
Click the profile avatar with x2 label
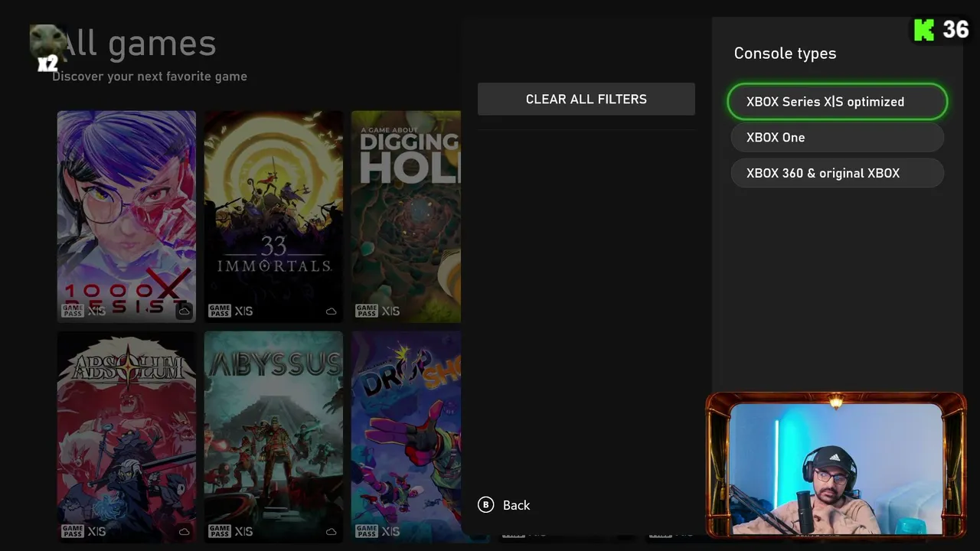pyautogui.click(x=47, y=47)
